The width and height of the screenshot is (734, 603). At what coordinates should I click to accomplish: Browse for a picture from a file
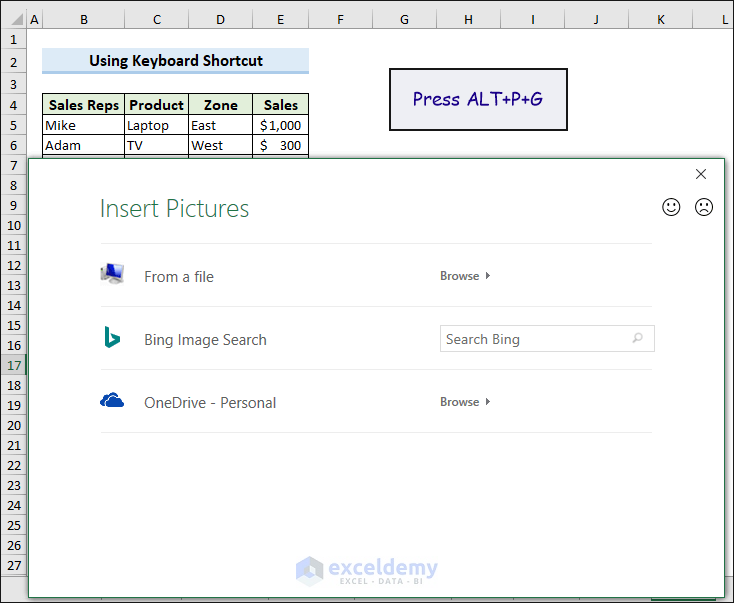(x=465, y=276)
